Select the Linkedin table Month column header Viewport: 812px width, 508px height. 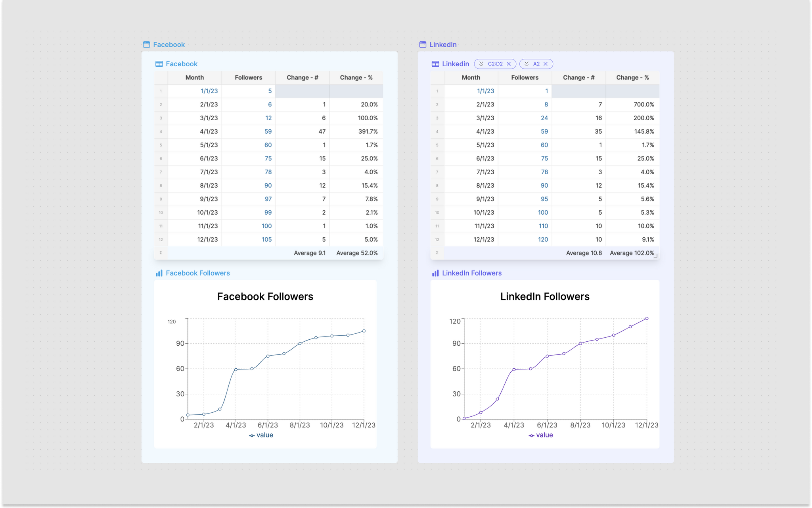tap(471, 77)
